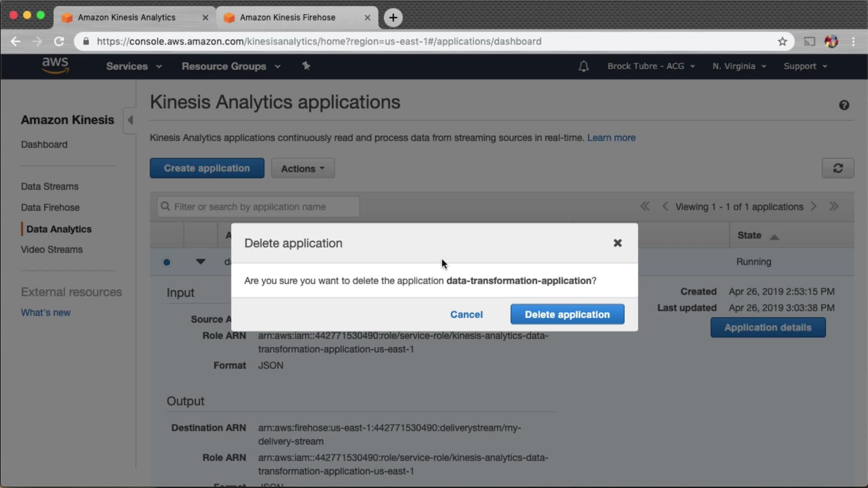The width and height of the screenshot is (868, 488).
Task: Click Cancel in the delete dialog
Action: pos(466,314)
